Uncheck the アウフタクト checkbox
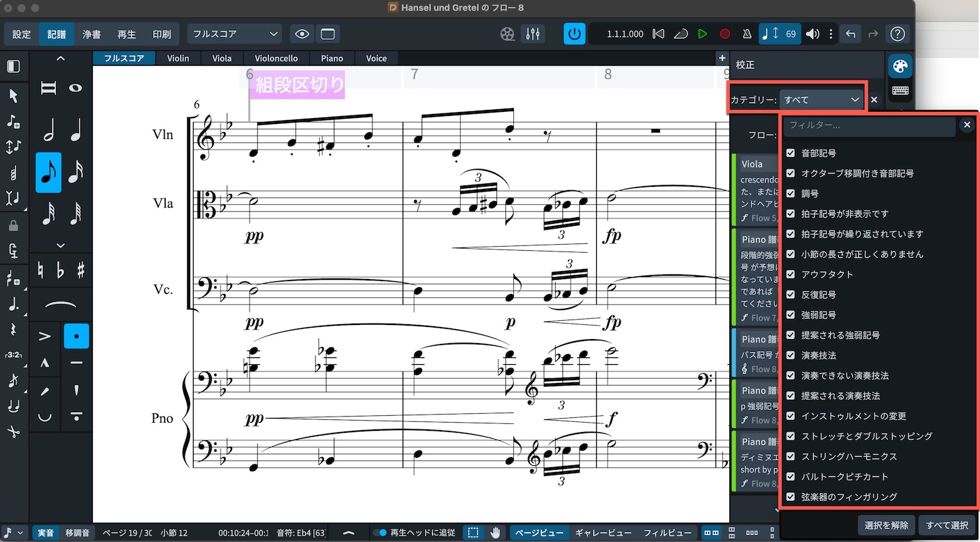Image resolution: width=980 pixels, height=542 pixels. [x=790, y=274]
